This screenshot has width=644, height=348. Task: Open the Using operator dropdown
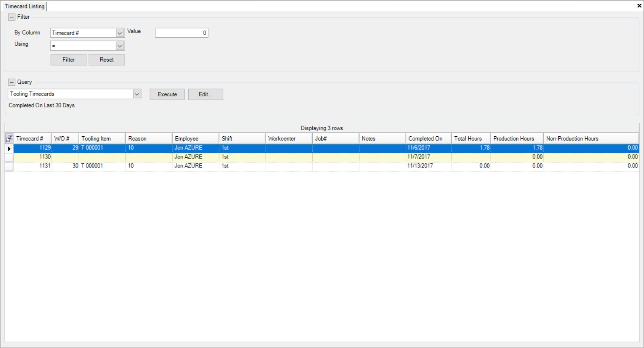(120, 46)
